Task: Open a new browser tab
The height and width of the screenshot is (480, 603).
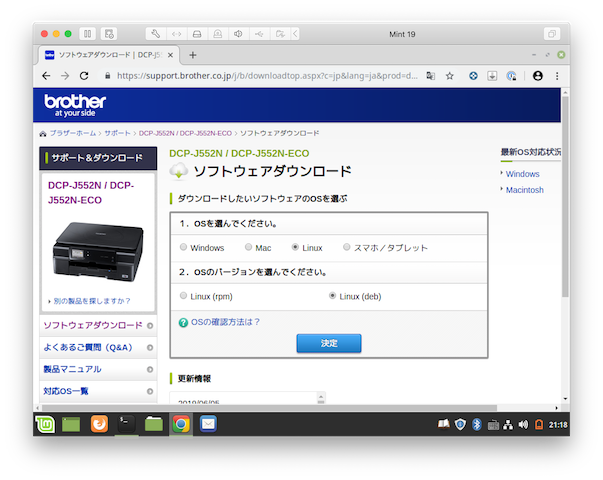Action: point(193,54)
